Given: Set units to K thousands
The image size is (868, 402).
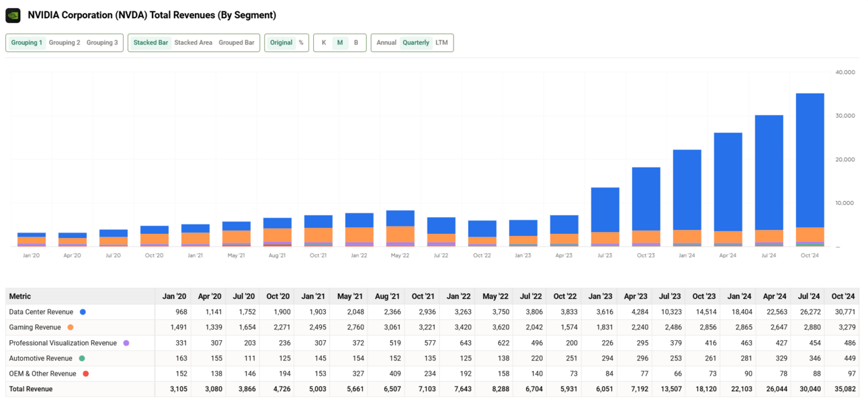Looking at the screenshot, I should click(324, 42).
